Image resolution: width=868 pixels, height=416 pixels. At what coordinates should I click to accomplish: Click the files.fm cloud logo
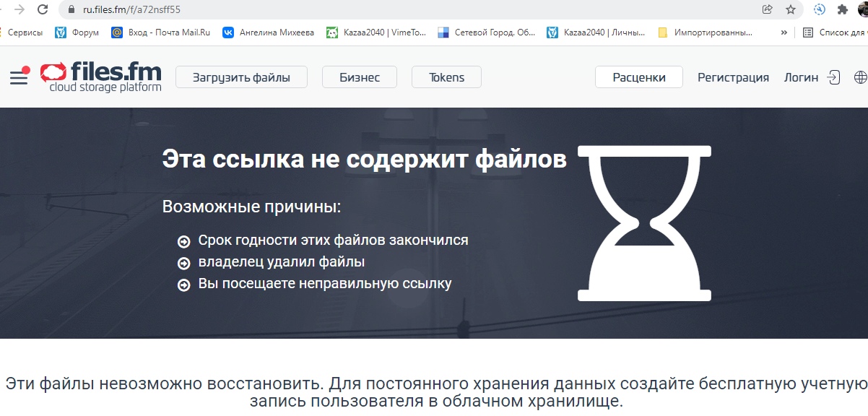[101, 77]
